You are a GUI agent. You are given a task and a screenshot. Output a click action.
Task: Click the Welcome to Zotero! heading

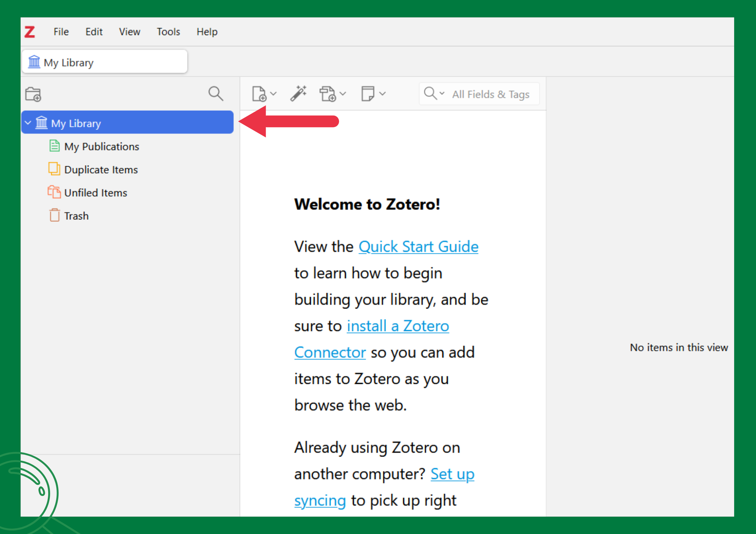(367, 204)
